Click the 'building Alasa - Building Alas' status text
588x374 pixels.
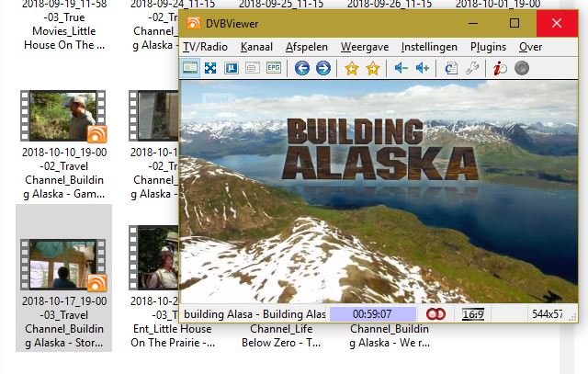point(254,314)
